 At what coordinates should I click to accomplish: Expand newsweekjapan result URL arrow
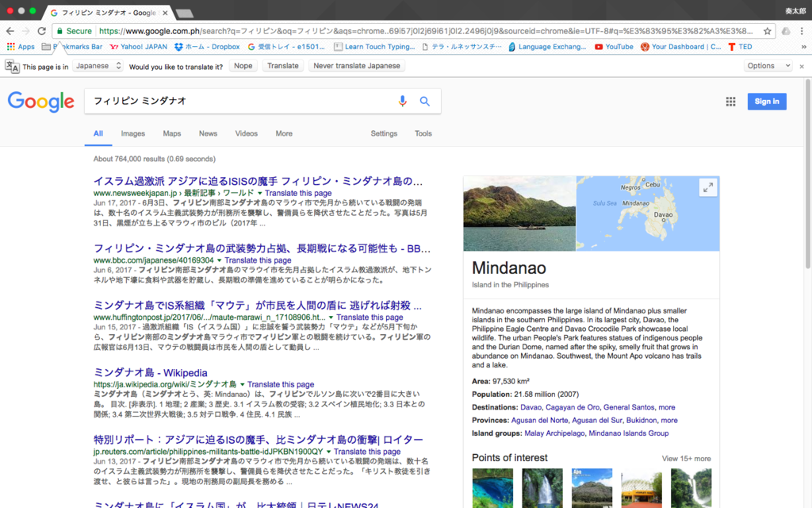(x=259, y=194)
